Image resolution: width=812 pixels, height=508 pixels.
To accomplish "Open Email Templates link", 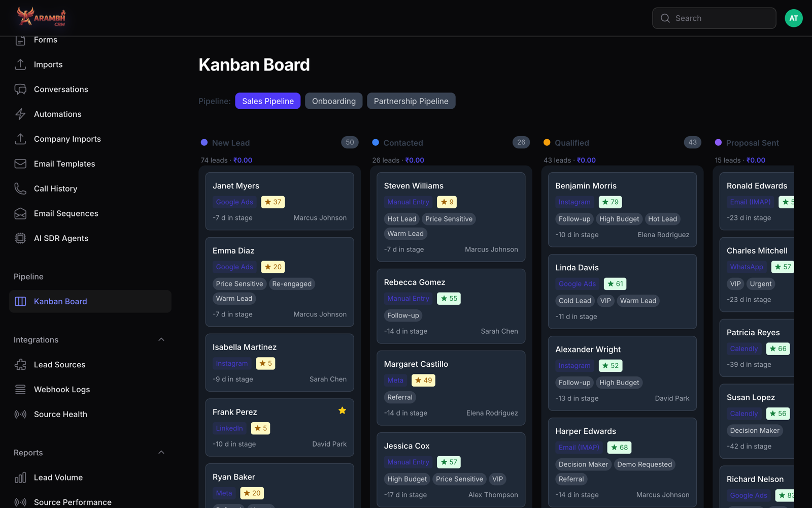I will pyautogui.click(x=64, y=164).
